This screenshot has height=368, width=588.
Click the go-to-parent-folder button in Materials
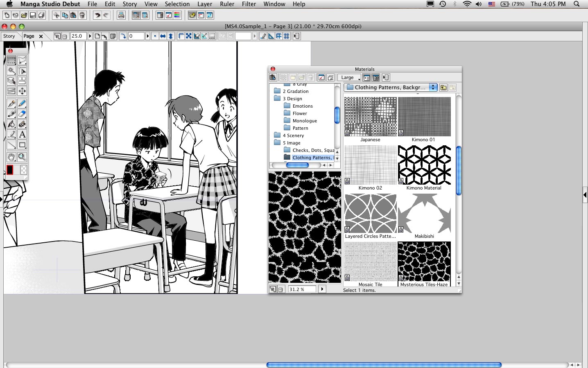tap(443, 88)
